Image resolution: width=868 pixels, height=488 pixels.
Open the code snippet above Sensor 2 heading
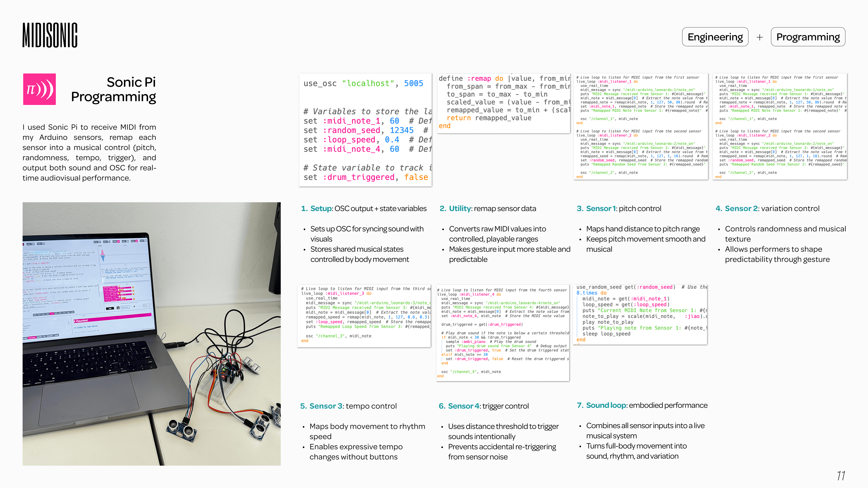[780, 126]
